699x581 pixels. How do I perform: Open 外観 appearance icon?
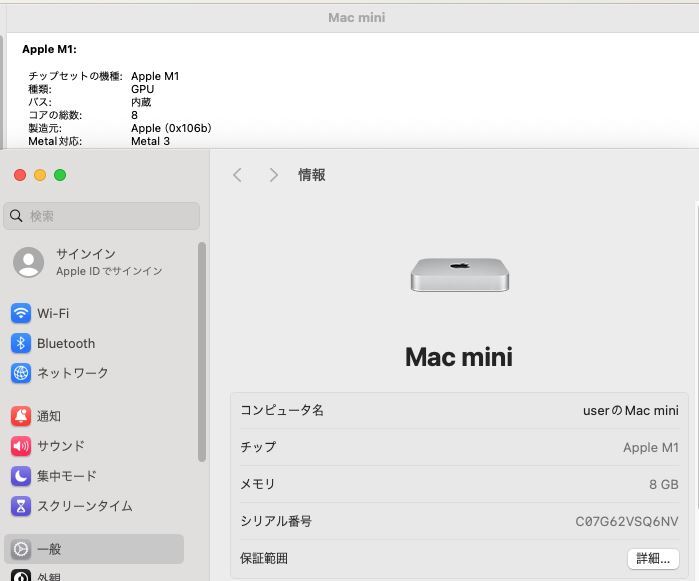pyautogui.click(x=21, y=576)
